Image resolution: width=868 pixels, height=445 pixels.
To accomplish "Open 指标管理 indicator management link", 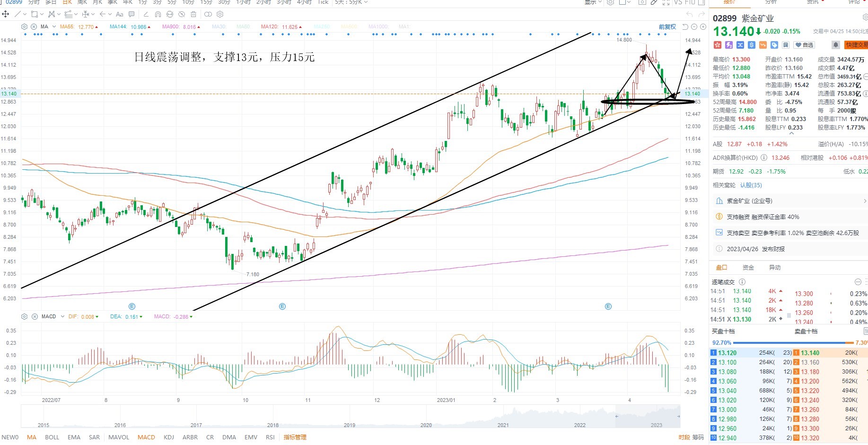I will [x=295, y=437].
